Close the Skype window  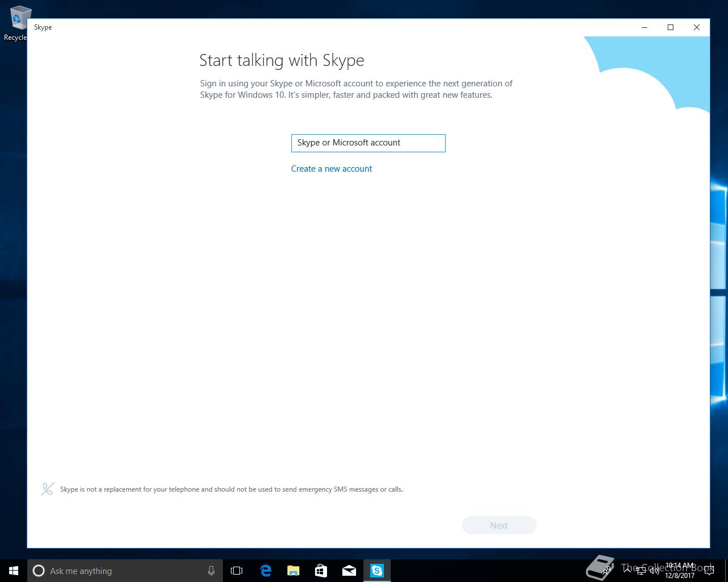pyautogui.click(x=697, y=27)
